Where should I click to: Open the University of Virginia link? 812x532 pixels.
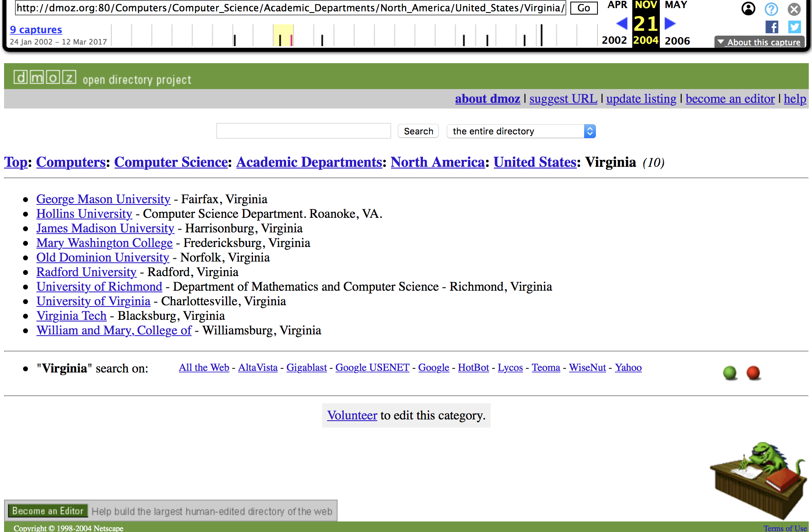pos(94,301)
